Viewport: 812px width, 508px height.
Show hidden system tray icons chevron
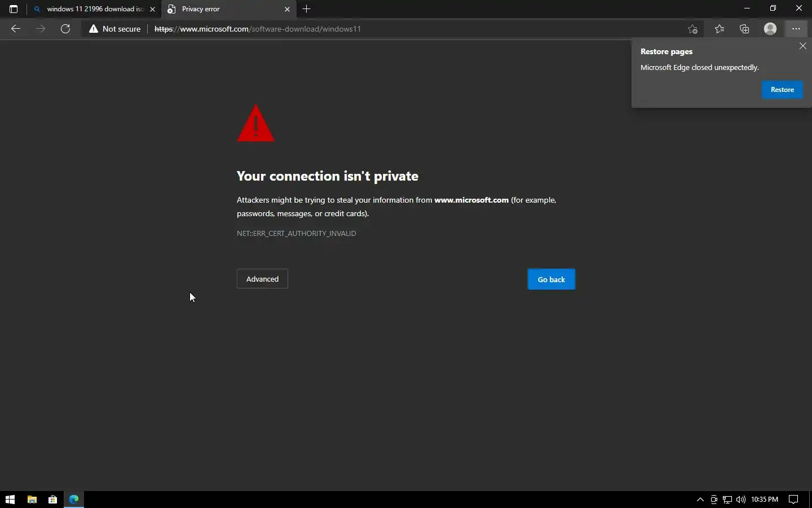[700, 500]
